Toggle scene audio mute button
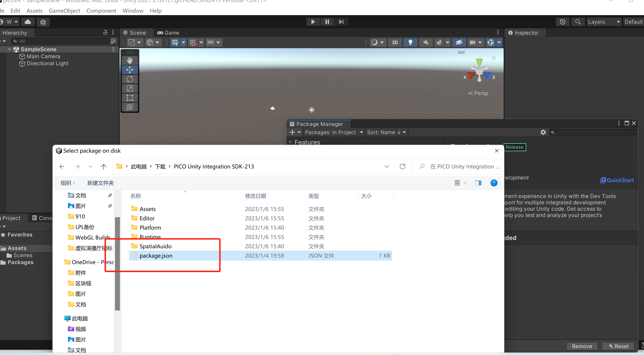The height and width of the screenshot is (355, 644). [426, 42]
